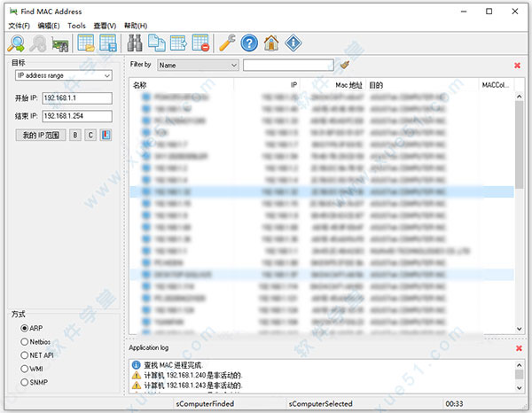
Task: Open the 查看(V) menu
Action: point(105,26)
